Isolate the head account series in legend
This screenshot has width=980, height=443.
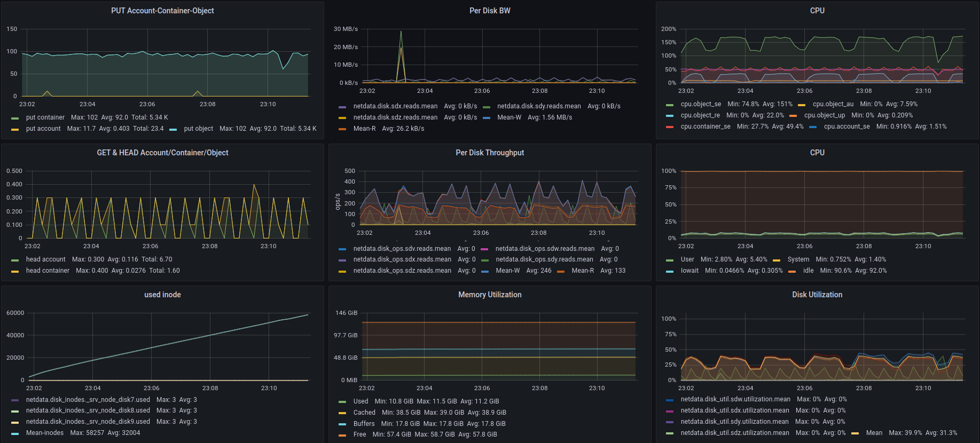[x=45, y=259]
